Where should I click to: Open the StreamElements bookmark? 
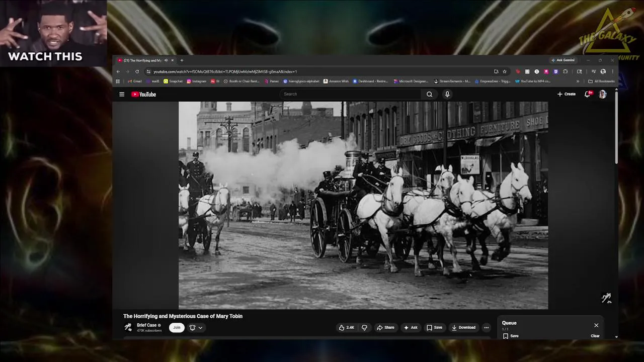(x=452, y=81)
